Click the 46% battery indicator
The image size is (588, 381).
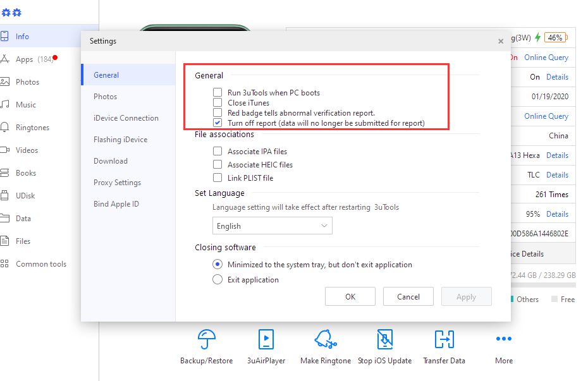point(556,37)
